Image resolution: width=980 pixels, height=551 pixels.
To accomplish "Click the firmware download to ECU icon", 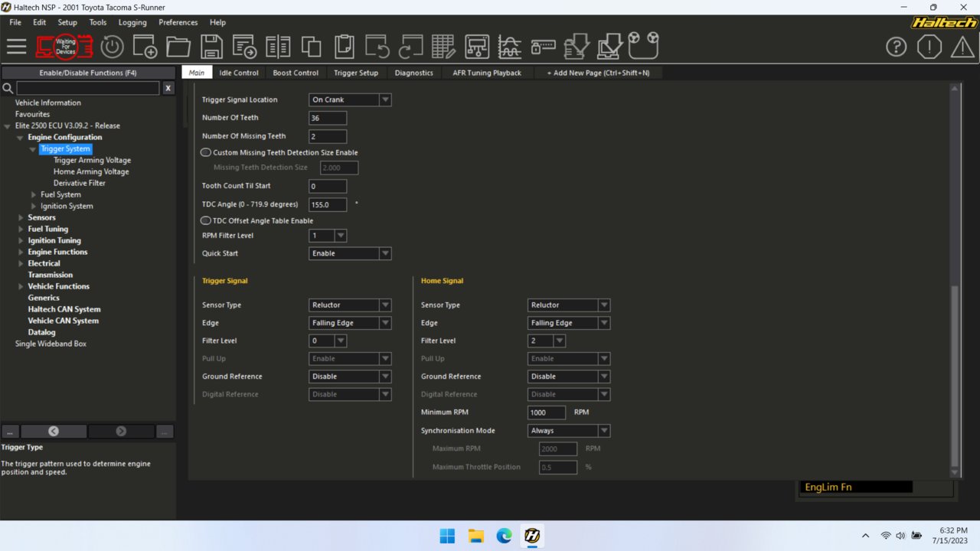I will click(577, 47).
